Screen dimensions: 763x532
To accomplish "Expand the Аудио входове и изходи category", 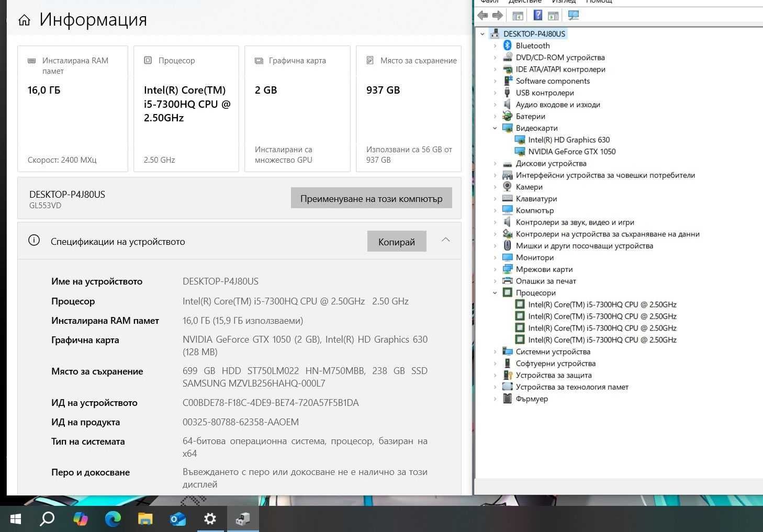I will pyautogui.click(x=495, y=105).
